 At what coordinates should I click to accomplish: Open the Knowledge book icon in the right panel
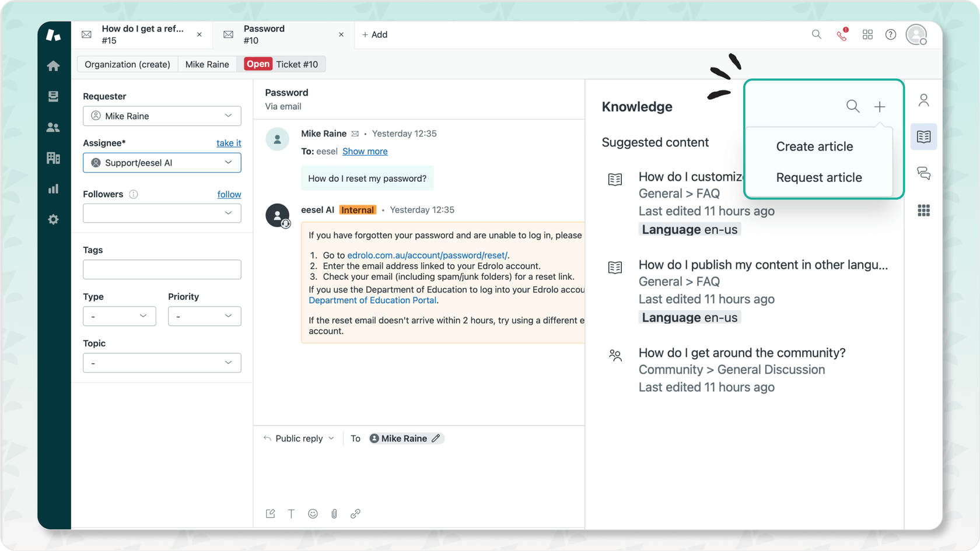click(x=923, y=136)
